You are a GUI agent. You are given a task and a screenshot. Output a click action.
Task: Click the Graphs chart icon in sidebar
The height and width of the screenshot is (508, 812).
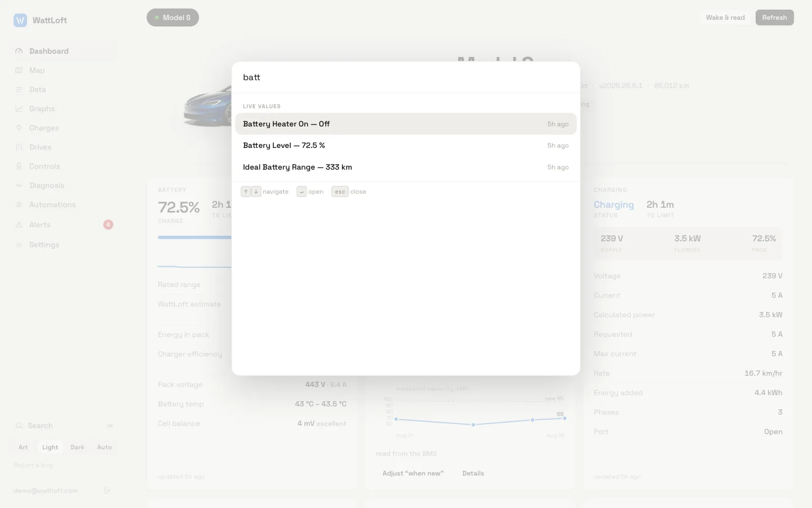pyautogui.click(x=19, y=109)
